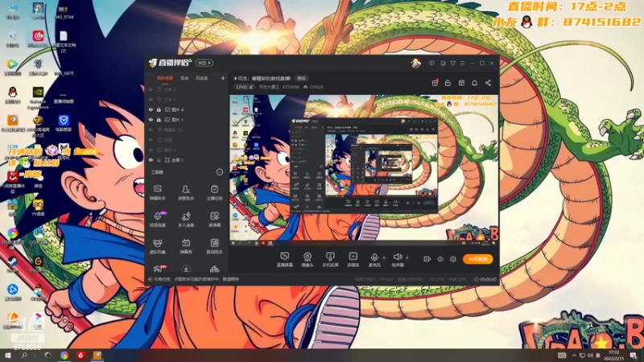Open the colorful browser icon on the taskbar
Viewport: 644px width, 362px height.
click(64, 356)
